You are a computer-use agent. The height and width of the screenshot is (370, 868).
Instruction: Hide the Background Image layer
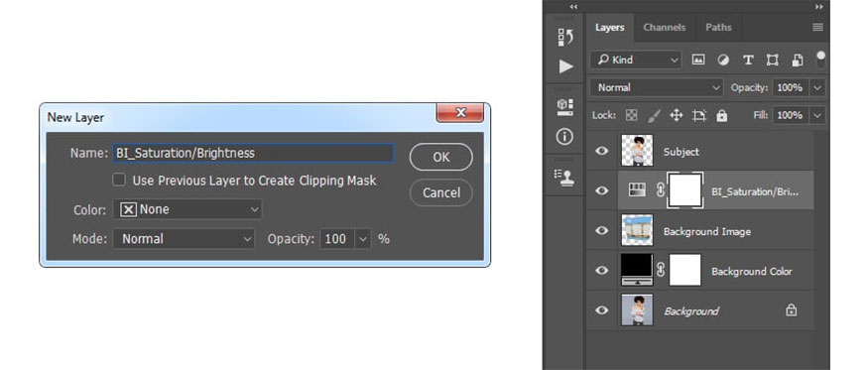pos(602,230)
